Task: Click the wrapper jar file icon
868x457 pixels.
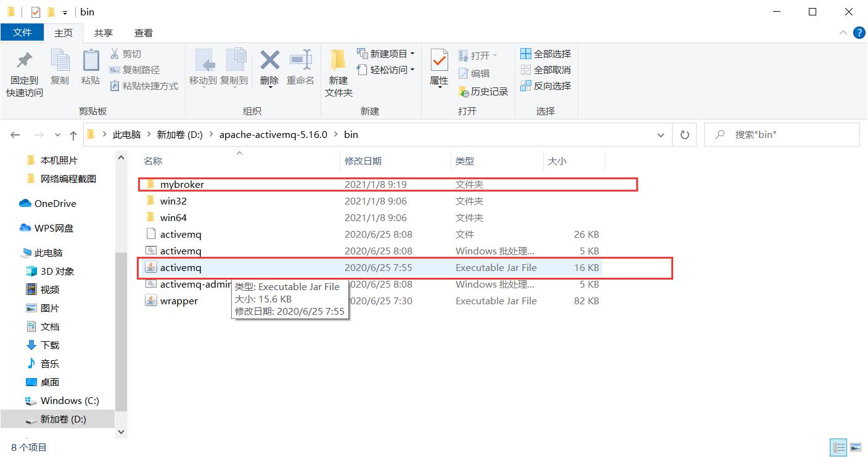Action: [150, 301]
